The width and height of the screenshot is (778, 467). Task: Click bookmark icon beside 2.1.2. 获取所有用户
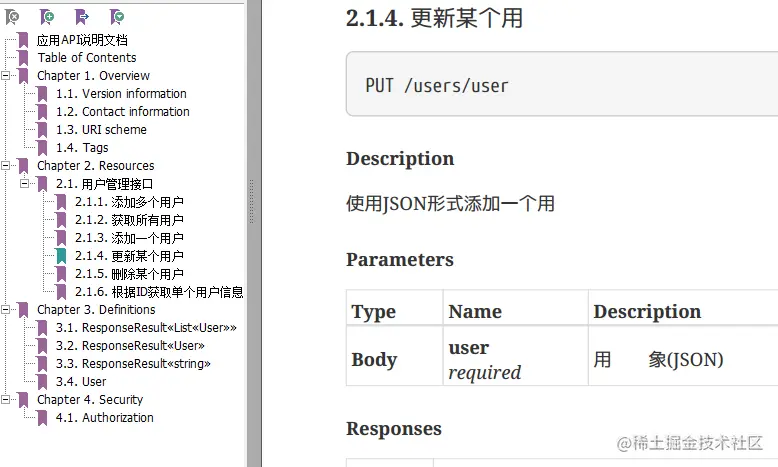pyautogui.click(x=61, y=220)
